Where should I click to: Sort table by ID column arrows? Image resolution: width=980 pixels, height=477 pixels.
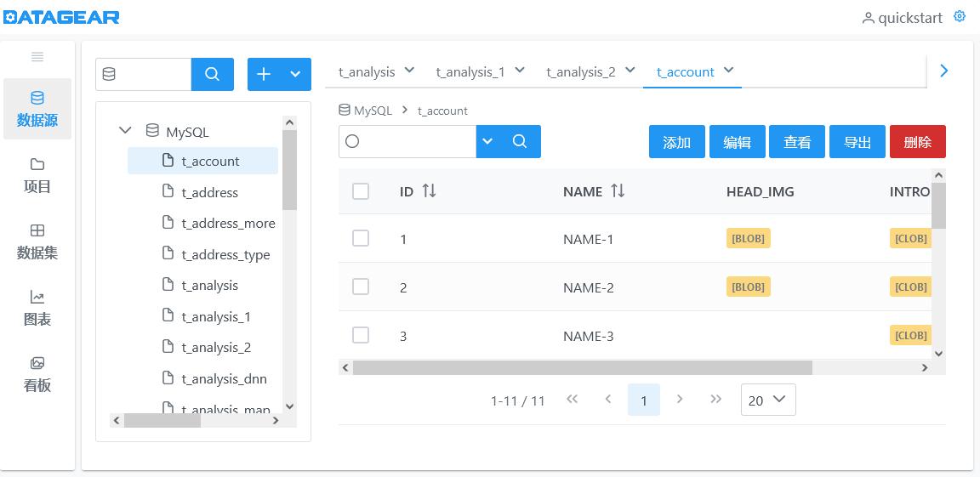[429, 191]
